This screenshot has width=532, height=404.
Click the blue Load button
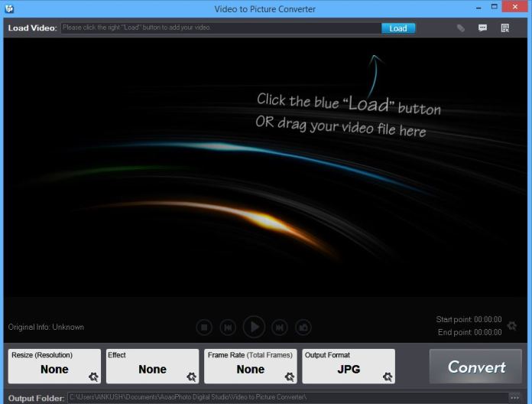click(398, 28)
